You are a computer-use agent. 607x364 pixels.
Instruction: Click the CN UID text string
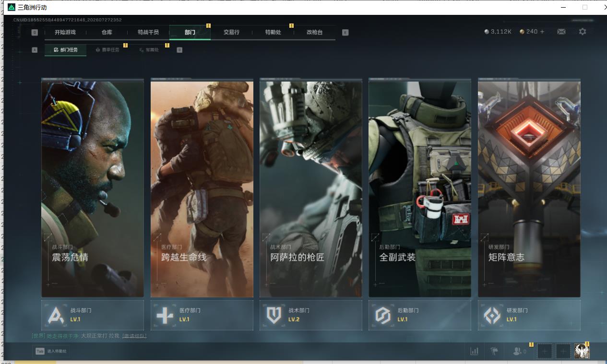[x=68, y=20]
